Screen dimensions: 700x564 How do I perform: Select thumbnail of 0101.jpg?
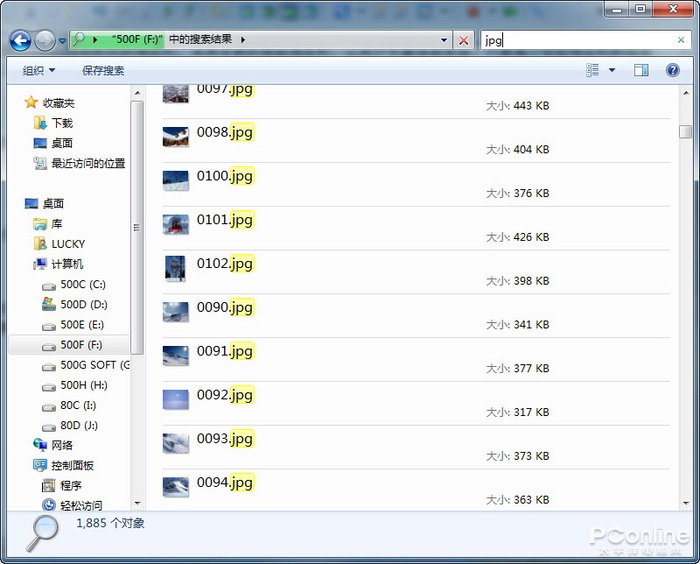click(x=175, y=224)
